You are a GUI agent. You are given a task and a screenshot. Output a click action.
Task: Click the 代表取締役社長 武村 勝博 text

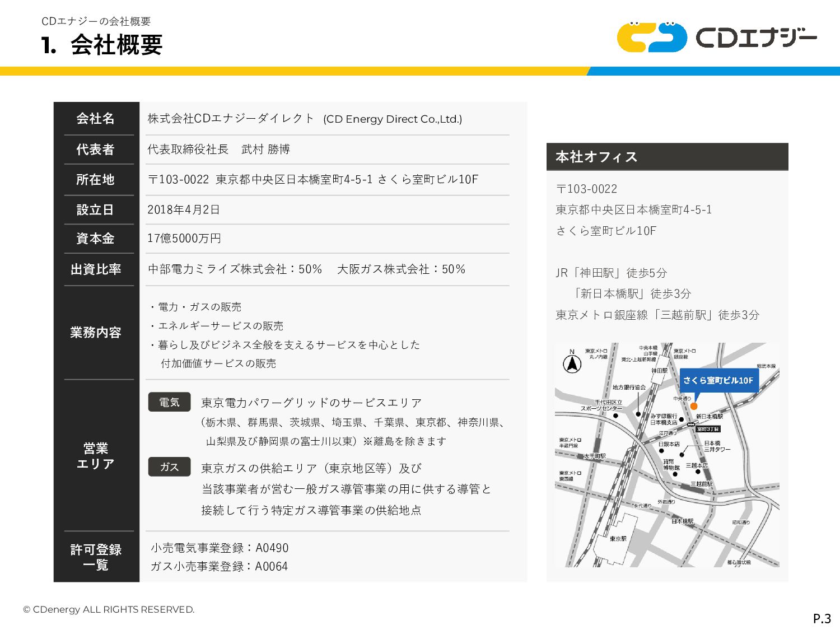coord(219,149)
